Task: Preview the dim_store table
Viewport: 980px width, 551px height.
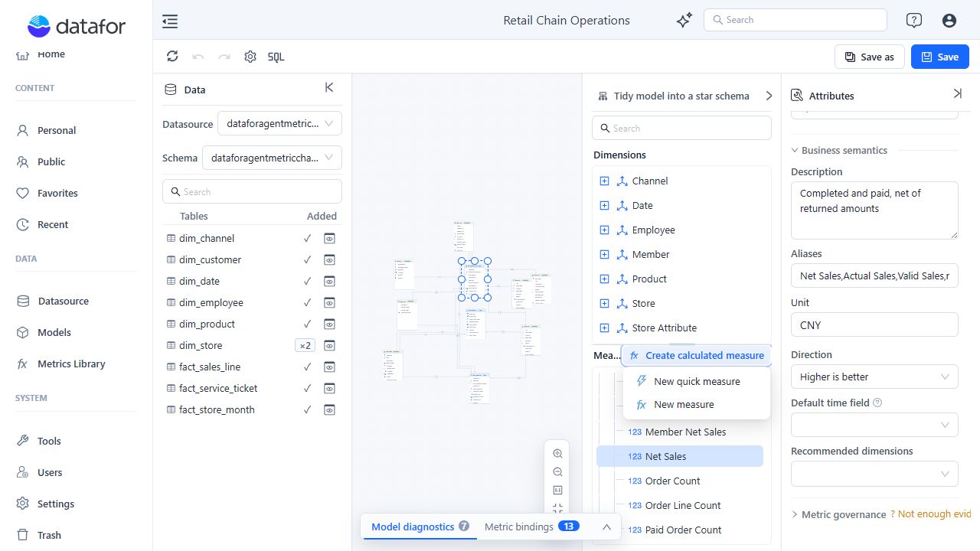Action: (x=329, y=345)
